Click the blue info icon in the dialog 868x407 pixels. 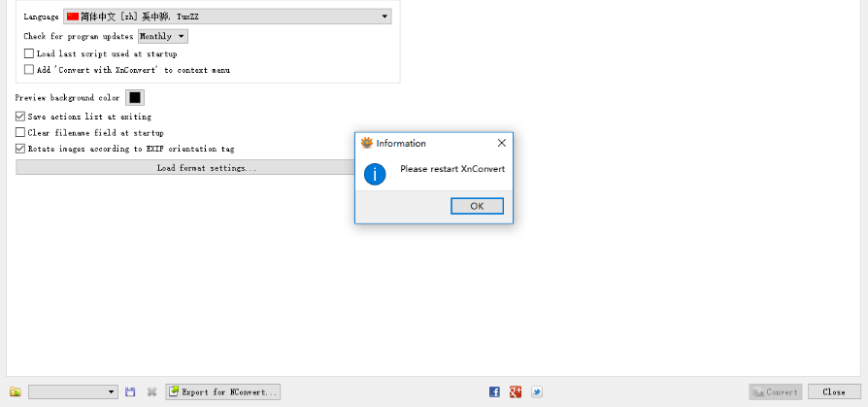[375, 175]
